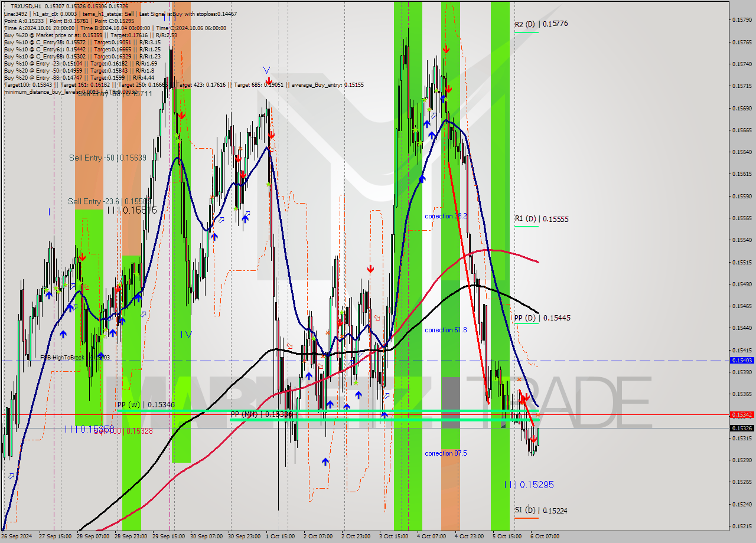Click the 0.15490 price axis value
This screenshot has width=756, height=543.
click(x=742, y=284)
